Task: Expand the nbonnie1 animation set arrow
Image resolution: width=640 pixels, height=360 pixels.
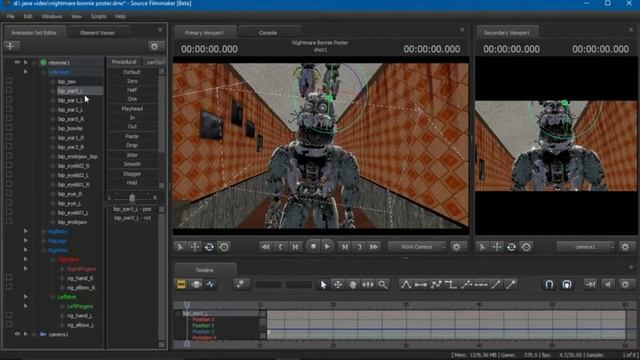Action: point(26,62)
